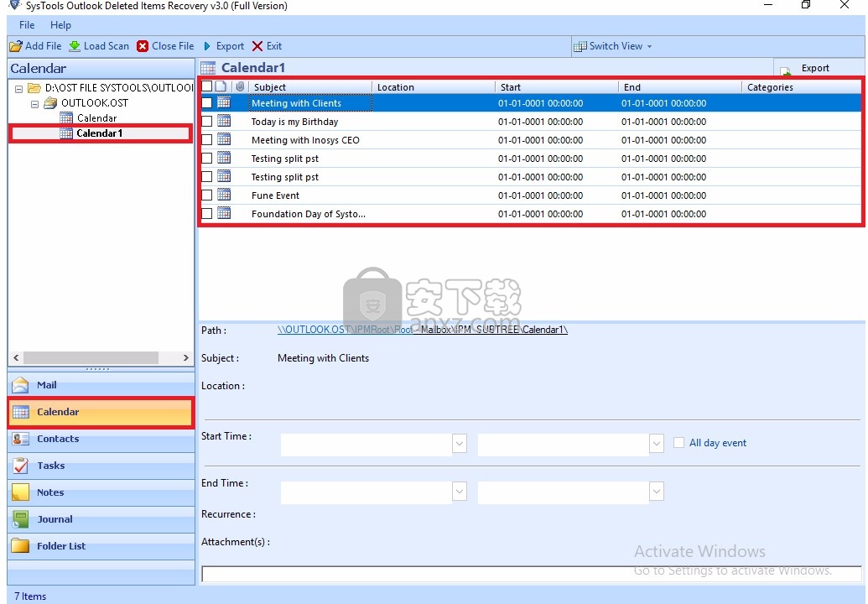This screenshot has width=868, height=604.
Task: Open the Switch View dropdown
Action: point(612,46)
